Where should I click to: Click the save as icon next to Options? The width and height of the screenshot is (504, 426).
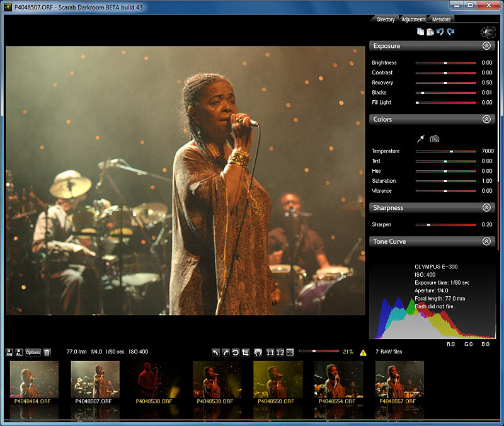coord(20,352)
